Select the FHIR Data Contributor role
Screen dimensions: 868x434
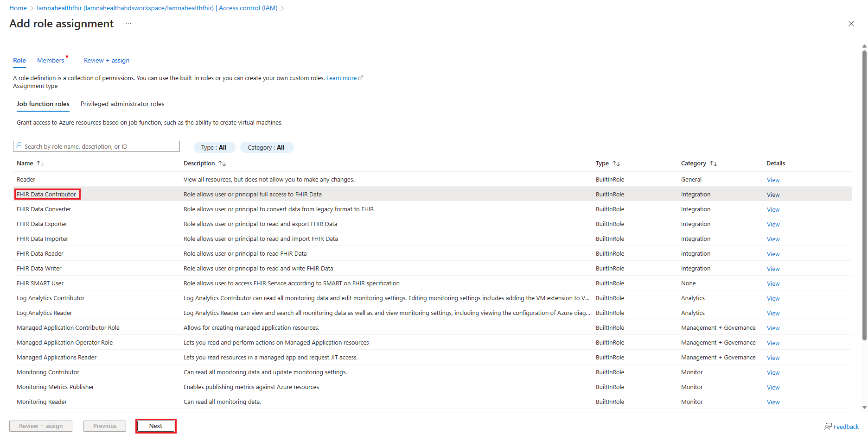(432, 194)
